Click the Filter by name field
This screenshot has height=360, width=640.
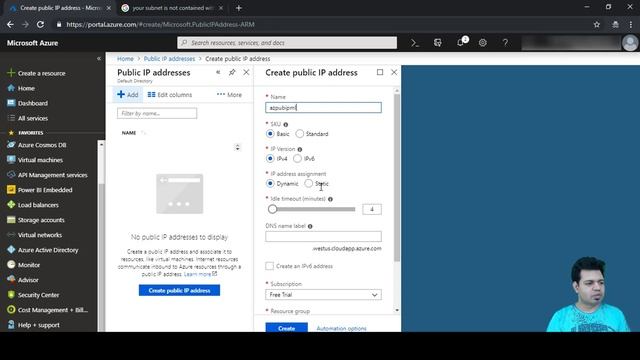[157, 113]
